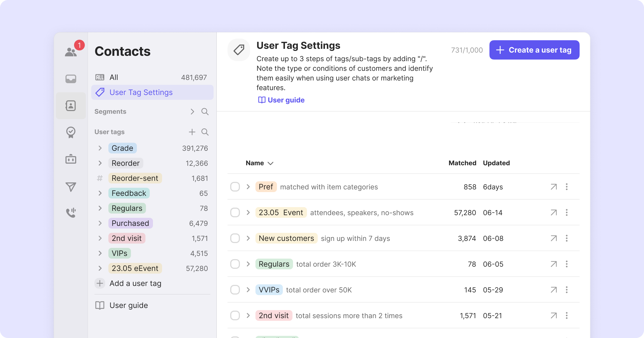Image resolution: width=644 pixels, height=338 pixels.
Task: Click plus icon next to User tags
Action: [x=192, y=132]
